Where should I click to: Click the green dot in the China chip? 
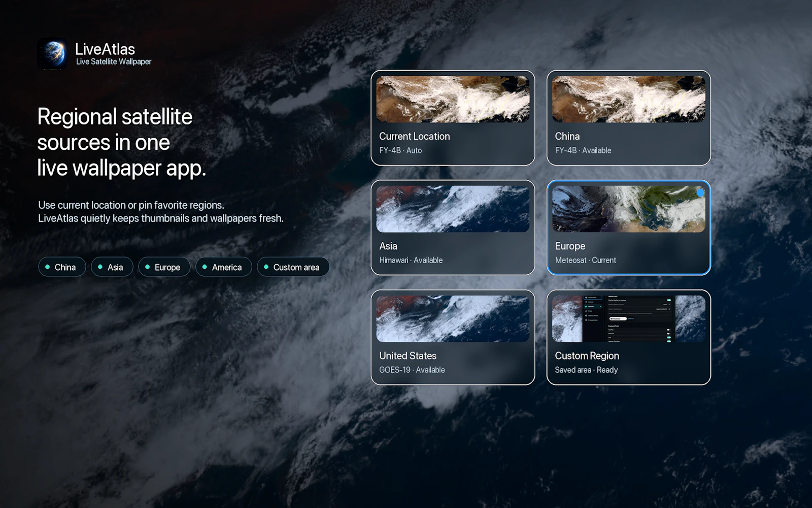[47, 267]
